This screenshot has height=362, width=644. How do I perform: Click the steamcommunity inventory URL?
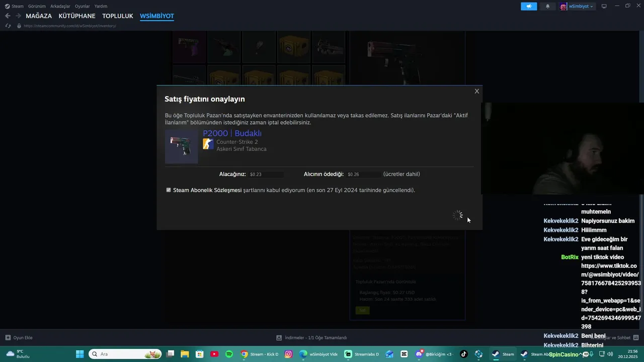coord(70,26)
